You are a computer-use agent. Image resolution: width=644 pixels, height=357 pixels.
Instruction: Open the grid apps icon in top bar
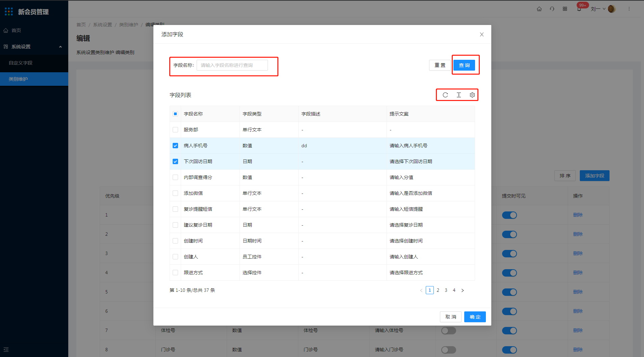coord(565,9)
